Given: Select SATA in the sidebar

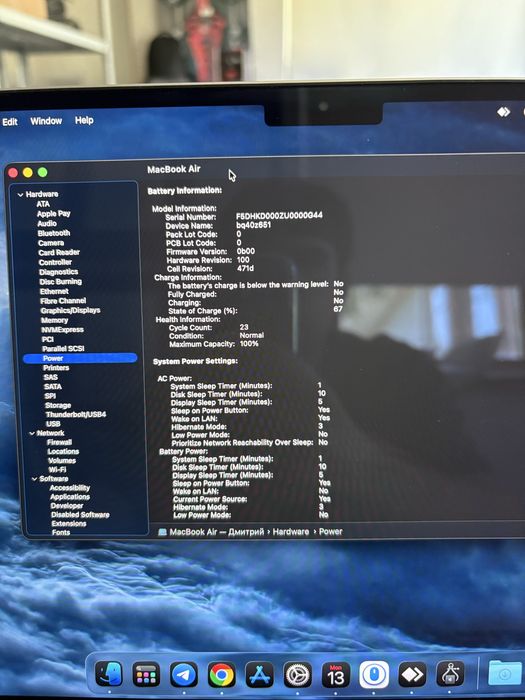Looking at the screenshot, I should tap(53, 387).
